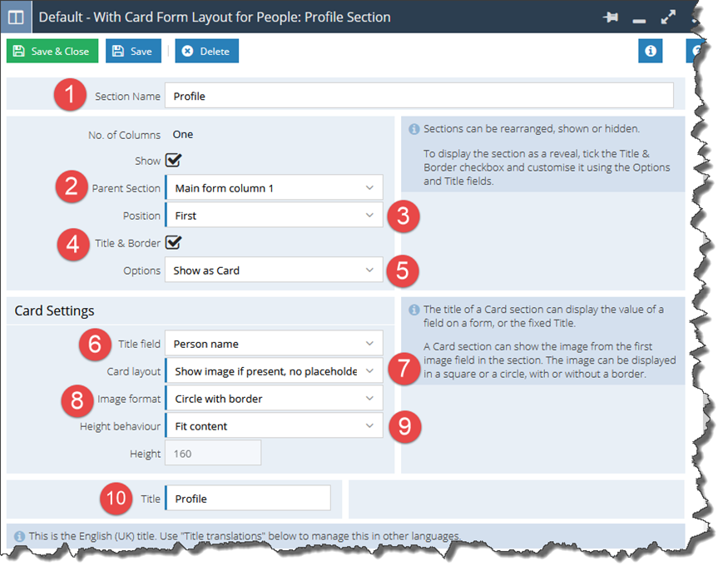Click the 'Section Name' label
The height and width of the screenshot is (576, 728).
(x=127, y=97)
